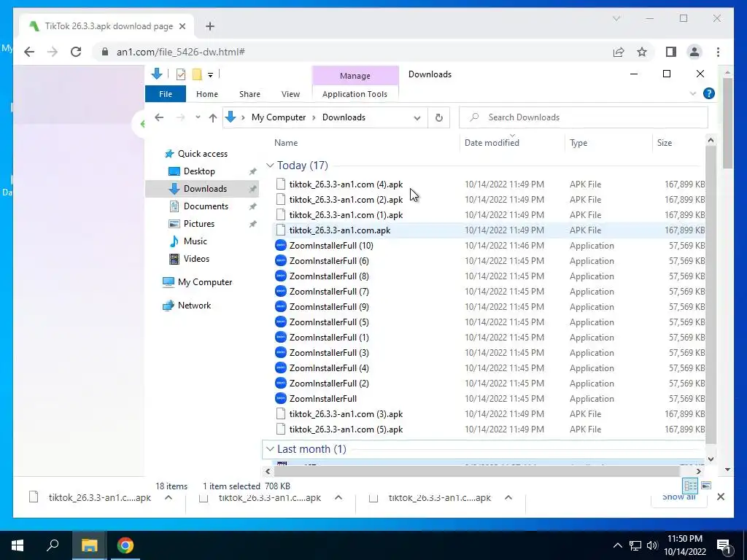This screenshot has height=560, width=747.
Task: Open a new Chrome tab
Action: [x=209, y=26]
